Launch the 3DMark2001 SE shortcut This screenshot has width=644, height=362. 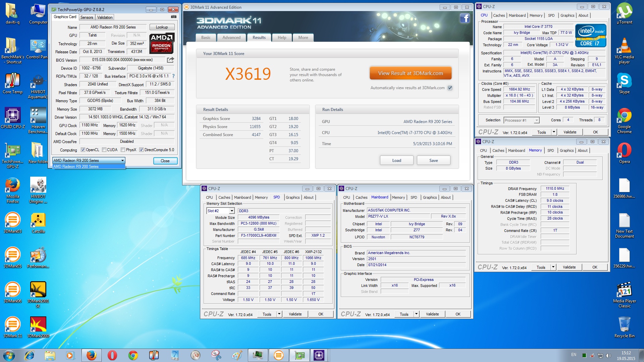tap(38, 295)
